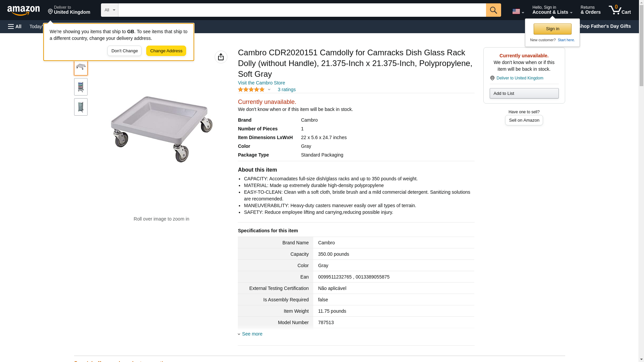Expand See more specifications

[x=252, y=334]
